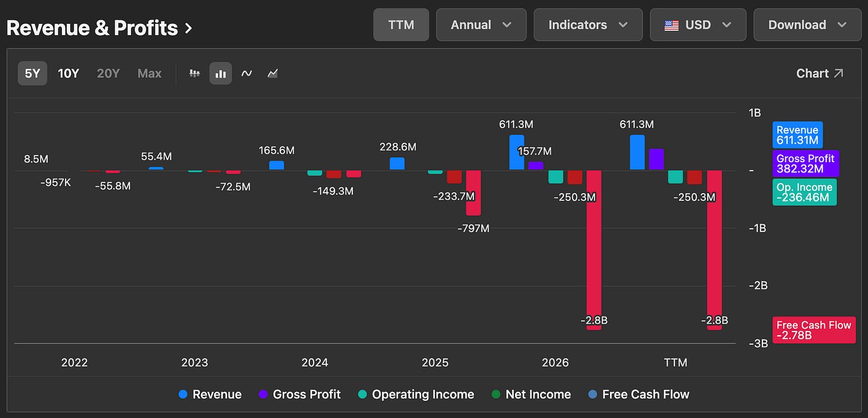Toggle Revenue series in the legend

(210, 394)
